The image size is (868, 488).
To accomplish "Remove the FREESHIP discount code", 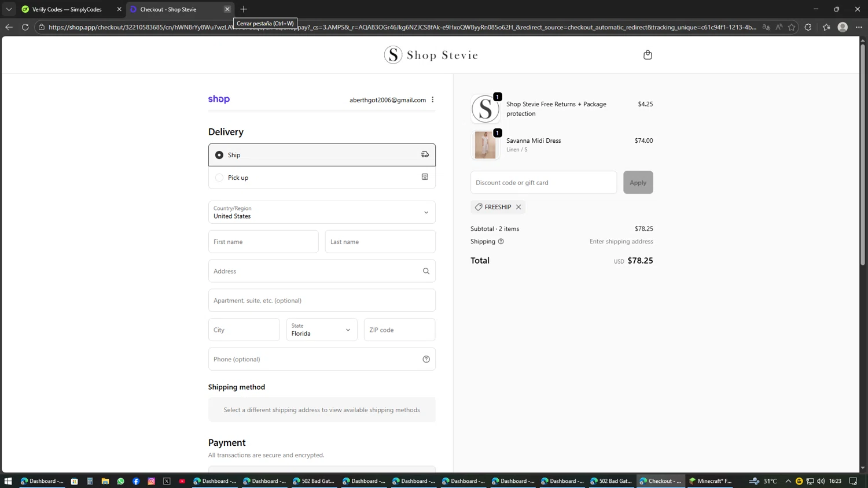I will tap(518, 207).
